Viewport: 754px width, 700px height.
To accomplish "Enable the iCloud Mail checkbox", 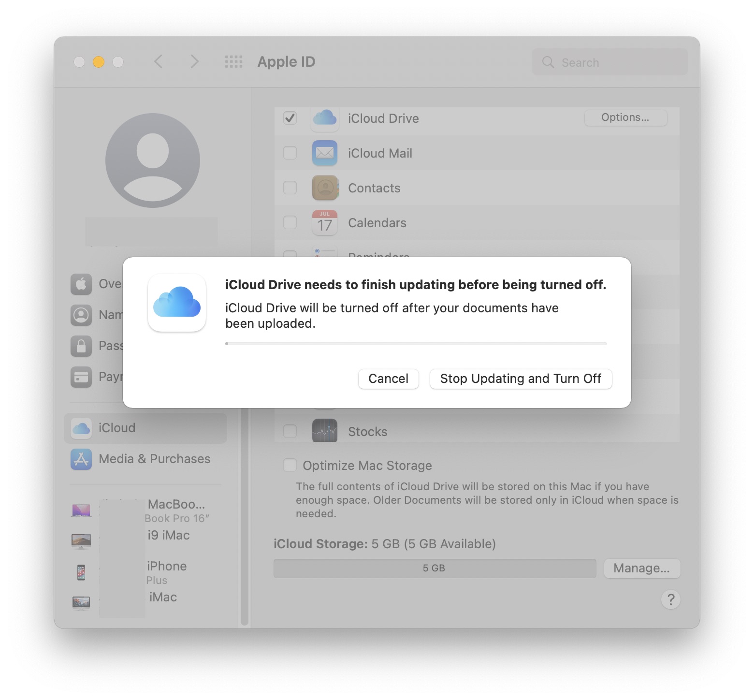I will point(290,153).
